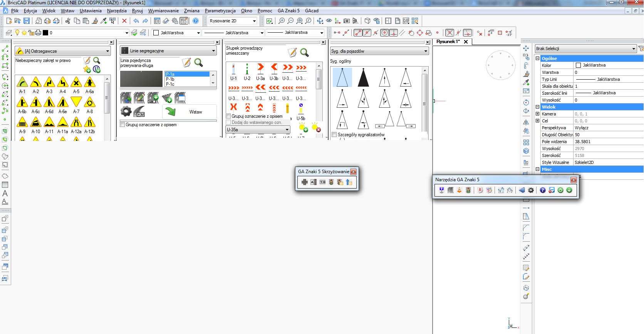The width and height of the screenshot is (644, 334).
Task: Click the Cut scissors icon
Action: pos(68,21)
